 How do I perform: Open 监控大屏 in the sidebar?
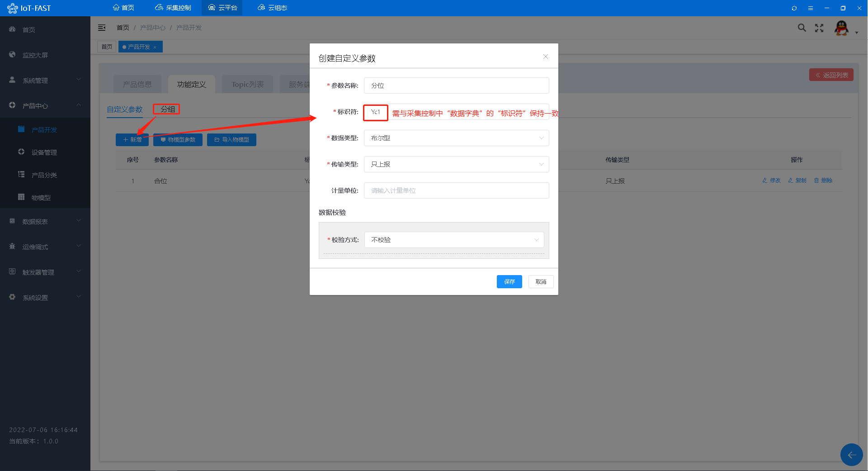point(45,55)
